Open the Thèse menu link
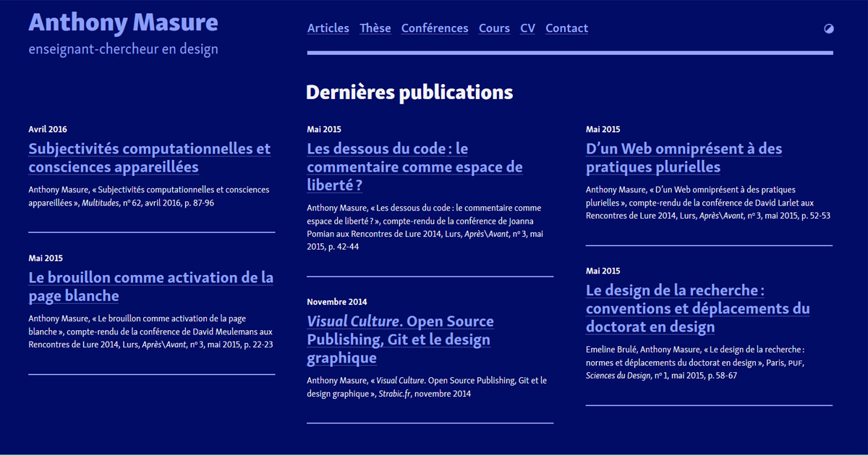The width and height of the screenshot is (868, 456). [375, 28]
